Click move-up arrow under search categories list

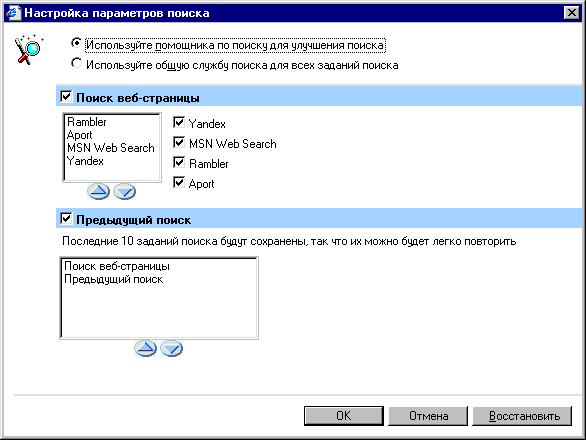[x=145, y=348]
